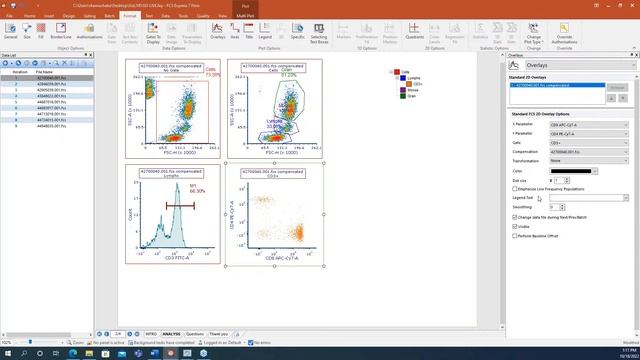The height and width of the screenshot is (360, 640).
Task: Open Color dropdown arrow
Action: coord(595,171)
